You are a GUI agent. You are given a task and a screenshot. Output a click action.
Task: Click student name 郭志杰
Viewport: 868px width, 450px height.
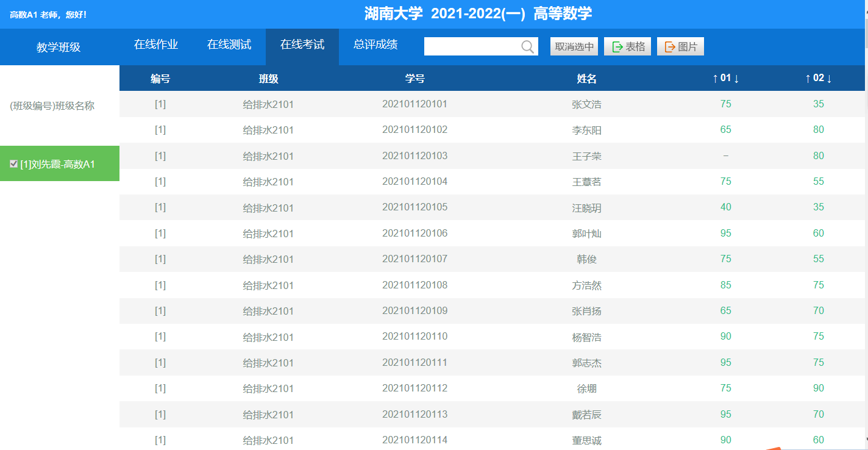coord(587,363)
